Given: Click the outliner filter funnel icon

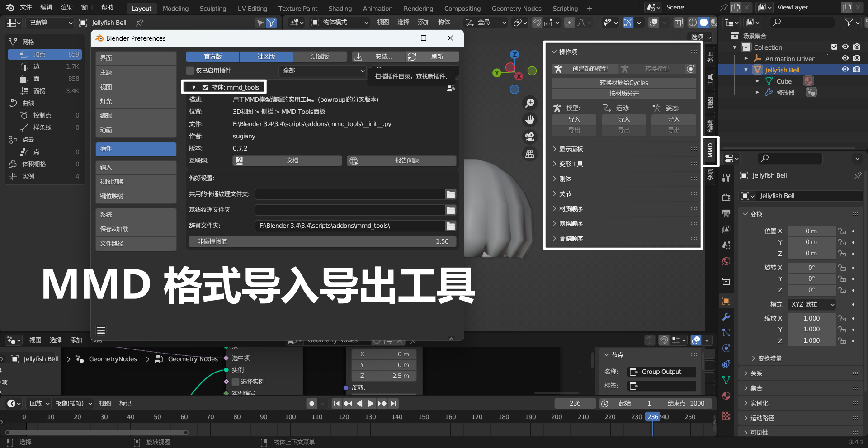Looking at the screenshot, I should [x=849, y=22].
